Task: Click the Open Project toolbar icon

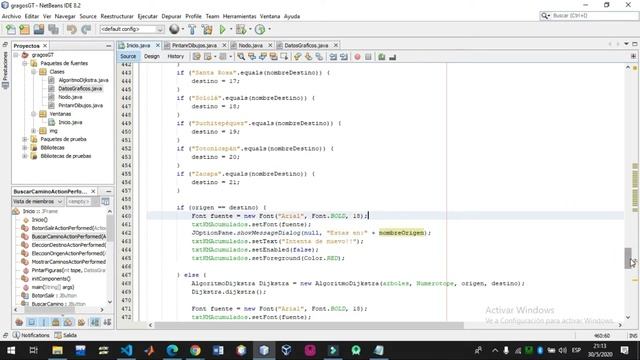Action: [x=39, y=29]
